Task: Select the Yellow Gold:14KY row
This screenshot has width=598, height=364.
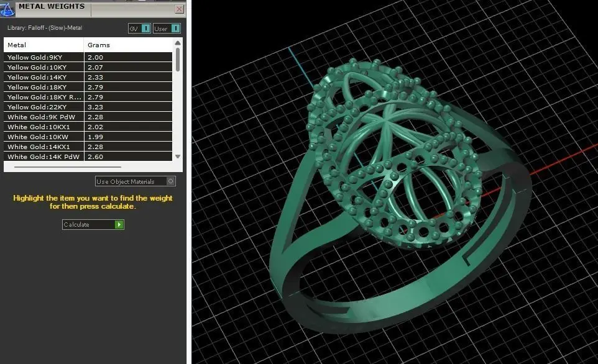Action: (88, 77)
